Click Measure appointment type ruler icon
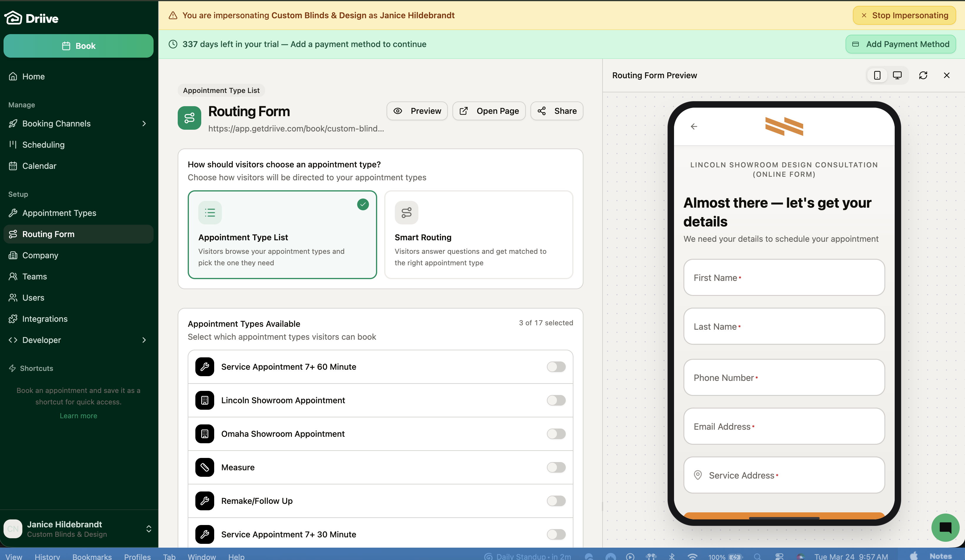This screenshot has height=560, width=965. pyautogui.click(x=204, y=467)
